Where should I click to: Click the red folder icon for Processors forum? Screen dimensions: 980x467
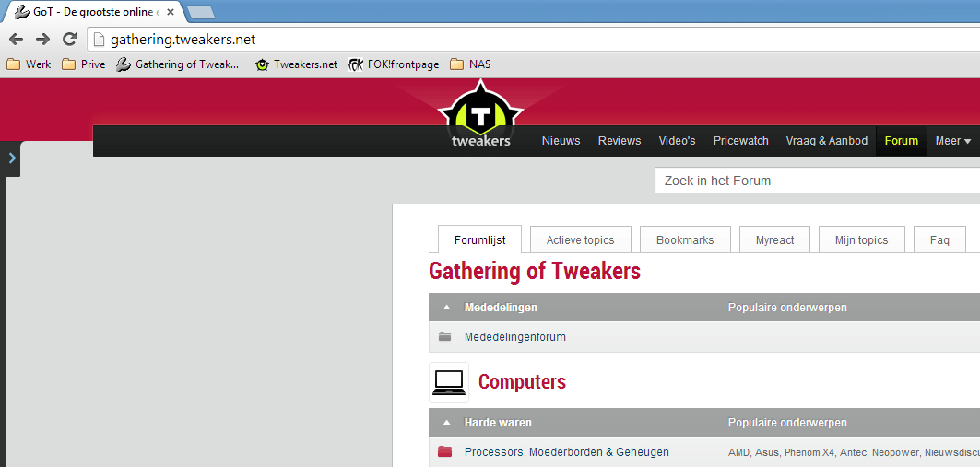(444, 451)
